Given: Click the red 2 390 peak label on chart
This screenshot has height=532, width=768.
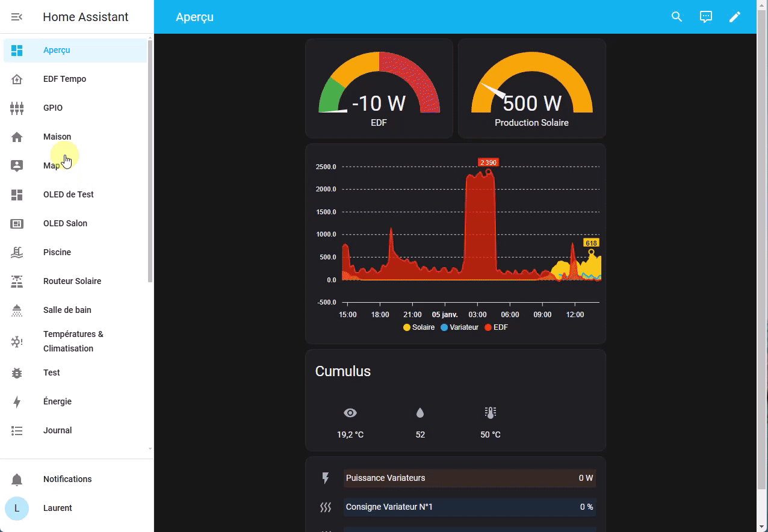Looking at the screenshot, I should click(x=488, y=162).
